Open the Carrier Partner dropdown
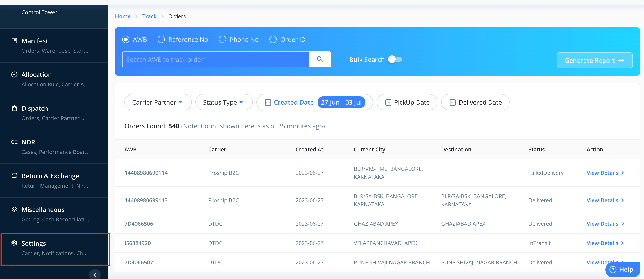644x279 pixels. (x=158, y=102)
